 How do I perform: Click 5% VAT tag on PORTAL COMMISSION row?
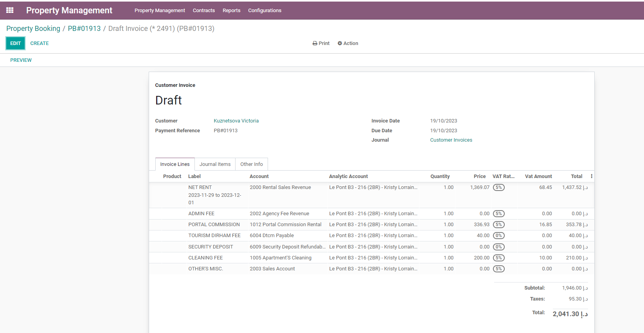tap(498, 225)
